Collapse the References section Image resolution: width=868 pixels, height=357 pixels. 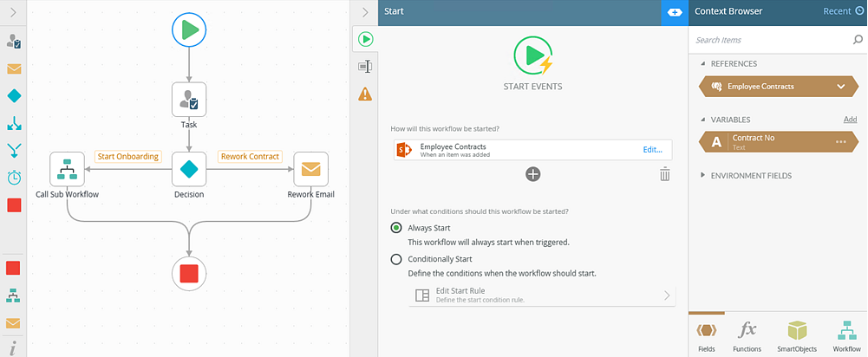click(x=703, y=64)
